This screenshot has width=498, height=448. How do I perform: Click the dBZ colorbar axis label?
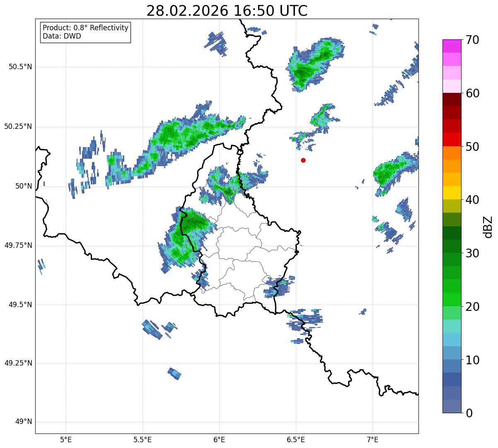488,226
